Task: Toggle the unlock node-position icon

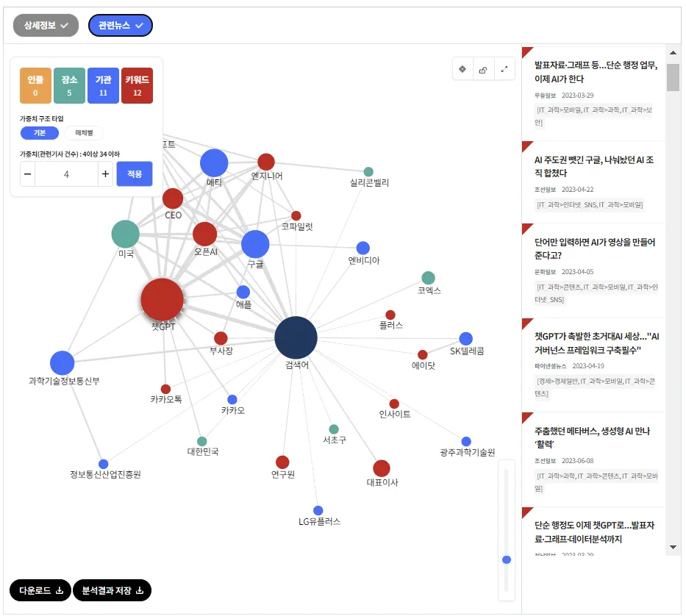Action: click(x=483, y=70)
